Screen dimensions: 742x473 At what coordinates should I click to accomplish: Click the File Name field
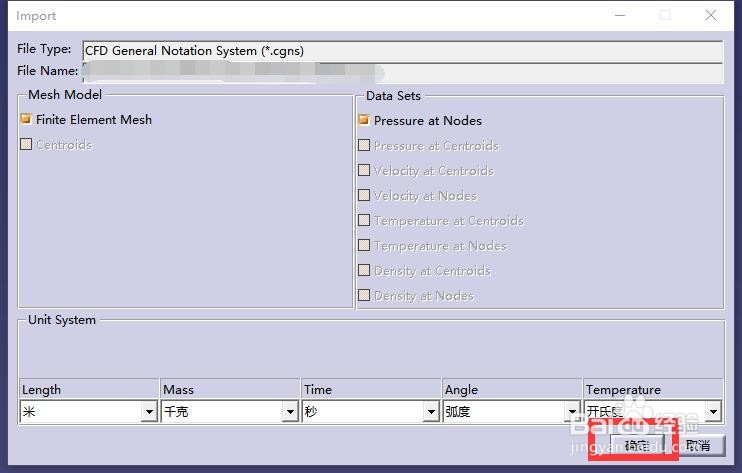[403, 72]
